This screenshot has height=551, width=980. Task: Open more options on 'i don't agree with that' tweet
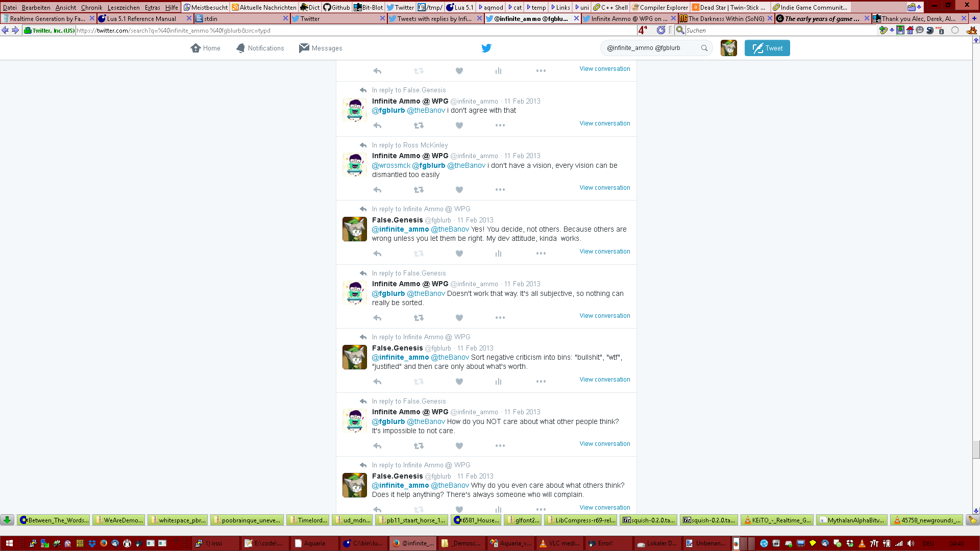[500, 126]
